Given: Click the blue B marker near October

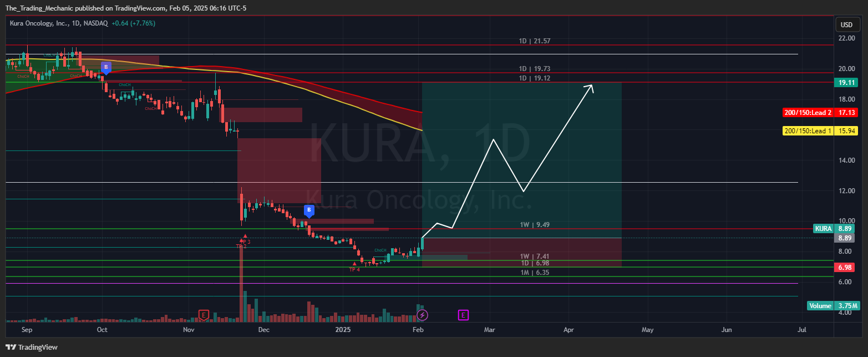Looking at the screenshot, I should [x=105, y=68].
